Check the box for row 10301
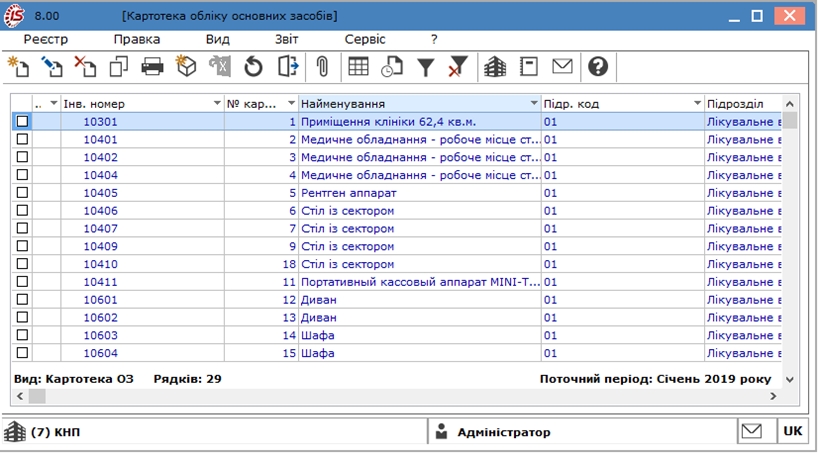The image size is (820, 455). 22,121
